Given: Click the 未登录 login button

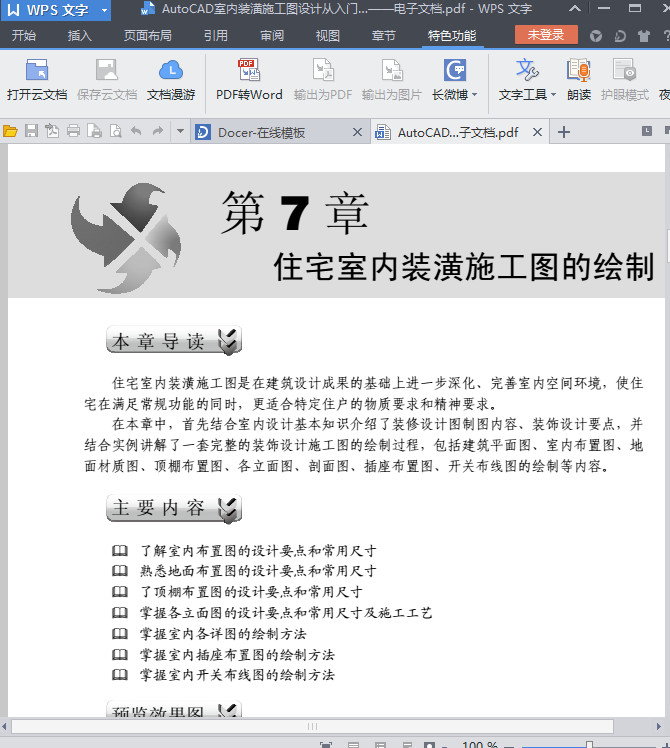Looking at the screenshot, I should (x=546, y=34).
